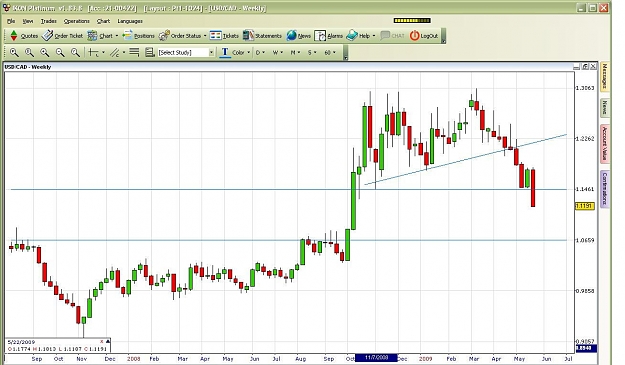Close the small OHLC data box
The height and width of the screenshot is (365, 625).
coord(102,341)
